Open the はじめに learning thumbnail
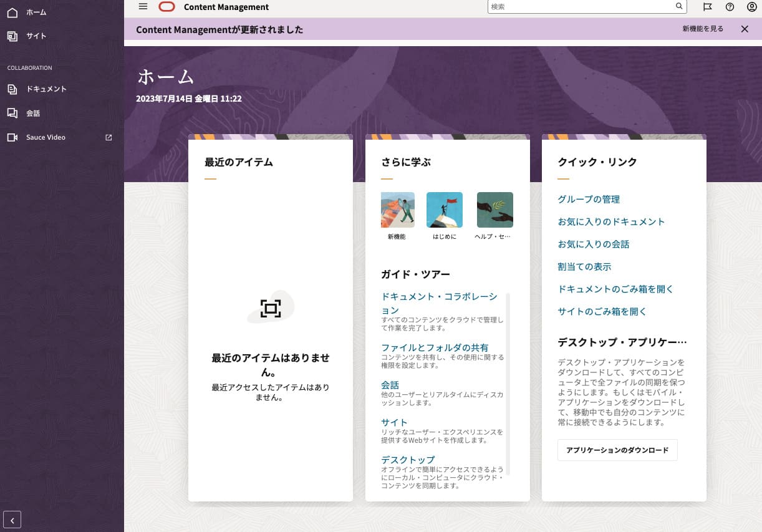 [x=444, y=210]
